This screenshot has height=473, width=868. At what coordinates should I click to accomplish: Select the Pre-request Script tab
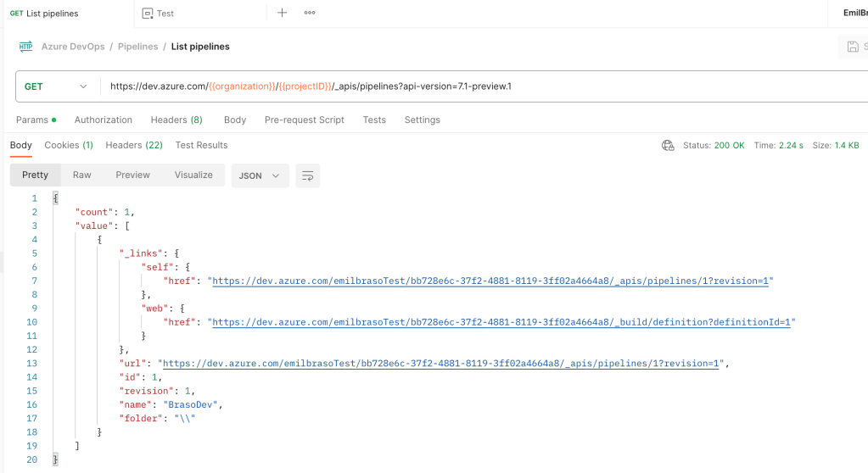pos(305,120)
